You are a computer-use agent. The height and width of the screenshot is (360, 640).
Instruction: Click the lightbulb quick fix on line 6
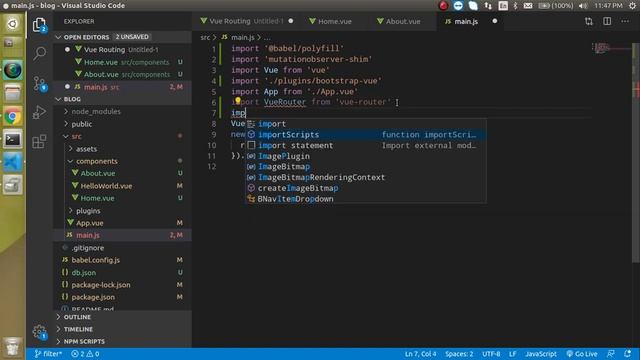tap(238, 101)
